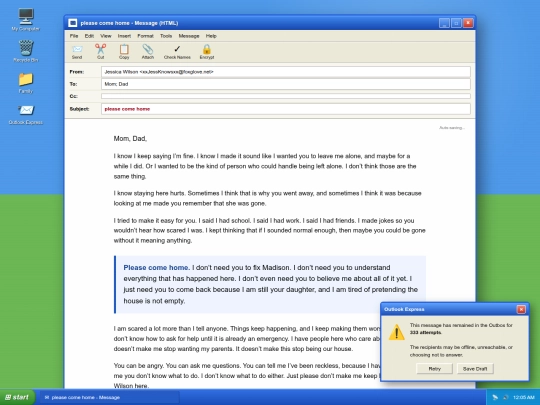Open My Computer desktop icon

click(x=26, y=17)
